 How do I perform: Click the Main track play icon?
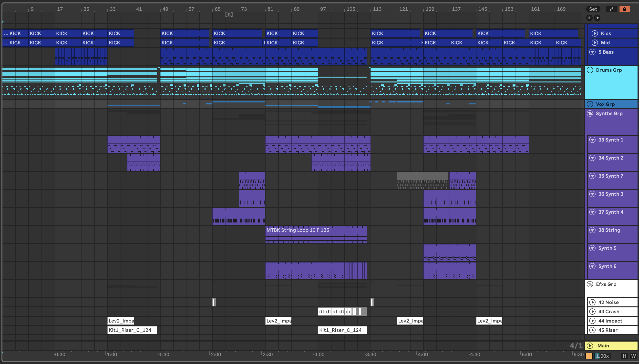tap(590, 345)
